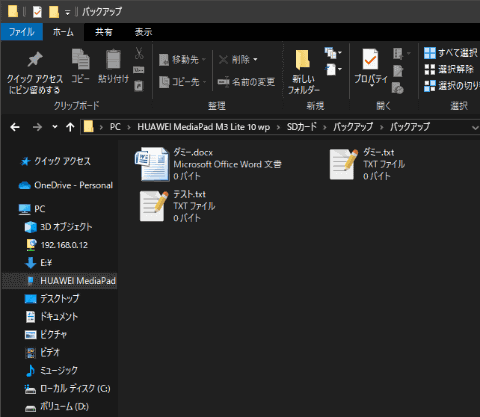Expand the recent locations chevron
The image size is (480, 417).
coord(55,127)
